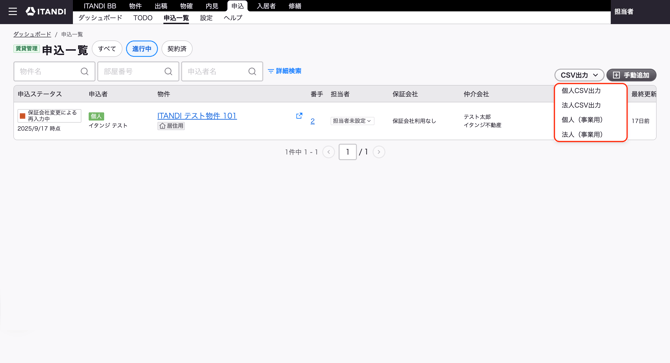
Task: Select the 契約済 filter
Action: [177, 49]
